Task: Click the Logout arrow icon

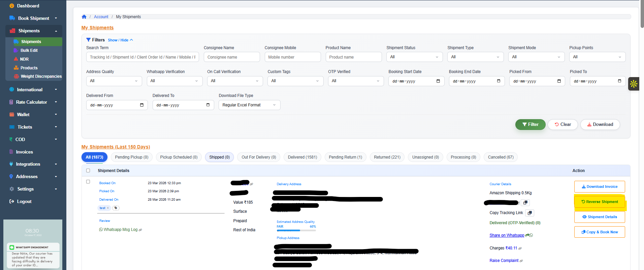Action: (x=12, y=201)
